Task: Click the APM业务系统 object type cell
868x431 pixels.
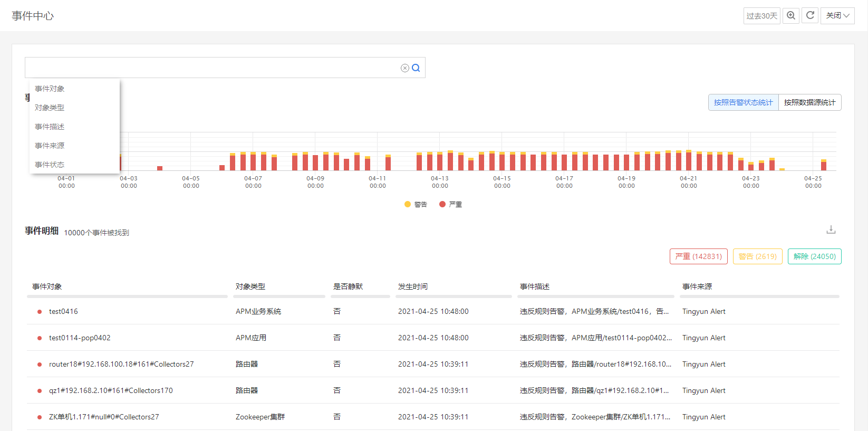Action: click(x=258, y=311)
